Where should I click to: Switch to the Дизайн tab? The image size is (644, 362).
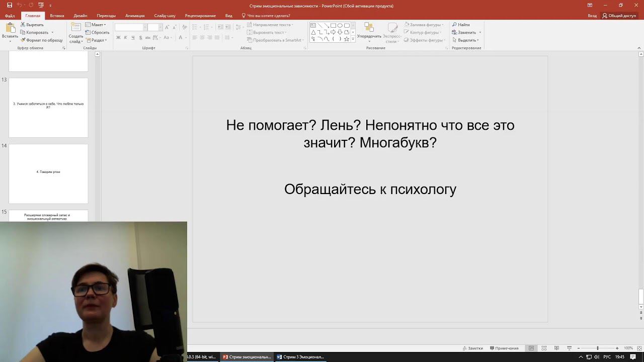[x=80, y=16]
